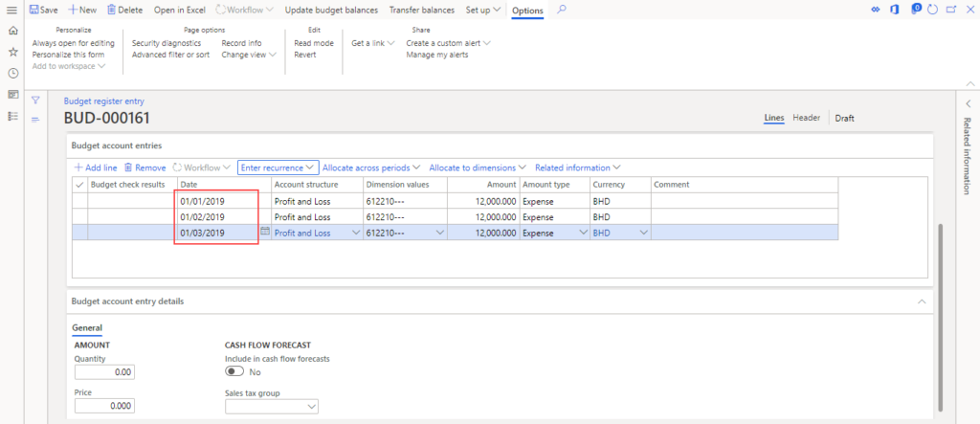Open calendar picker for the 01/03/2019 date
980x424 pixels.
[x=265, y=232]
